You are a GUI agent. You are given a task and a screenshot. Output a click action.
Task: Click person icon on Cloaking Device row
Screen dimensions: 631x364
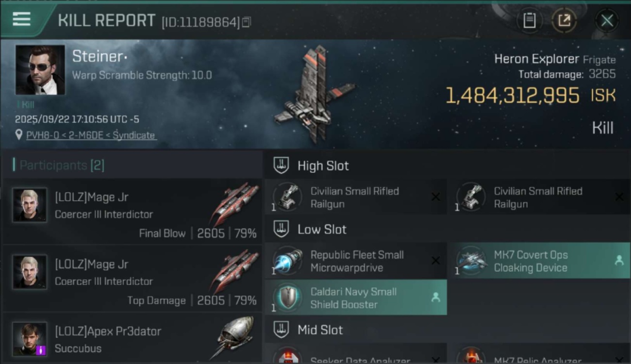(619, 261)
